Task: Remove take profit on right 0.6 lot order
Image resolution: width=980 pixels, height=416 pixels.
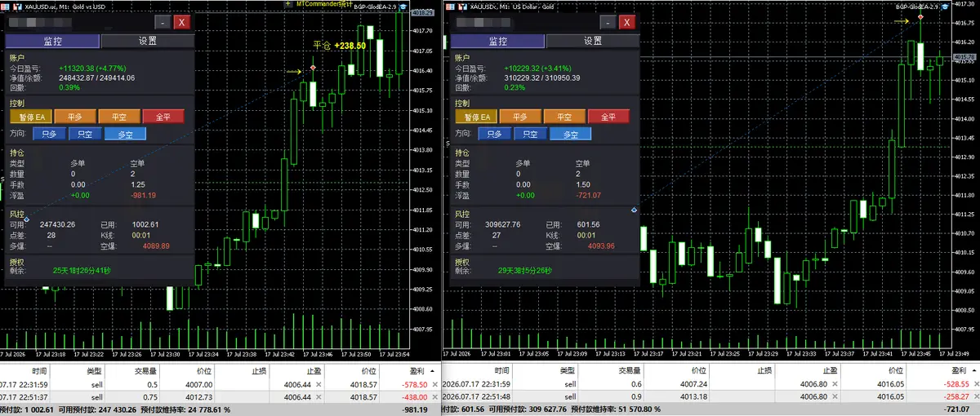Action: click(835, 384)
